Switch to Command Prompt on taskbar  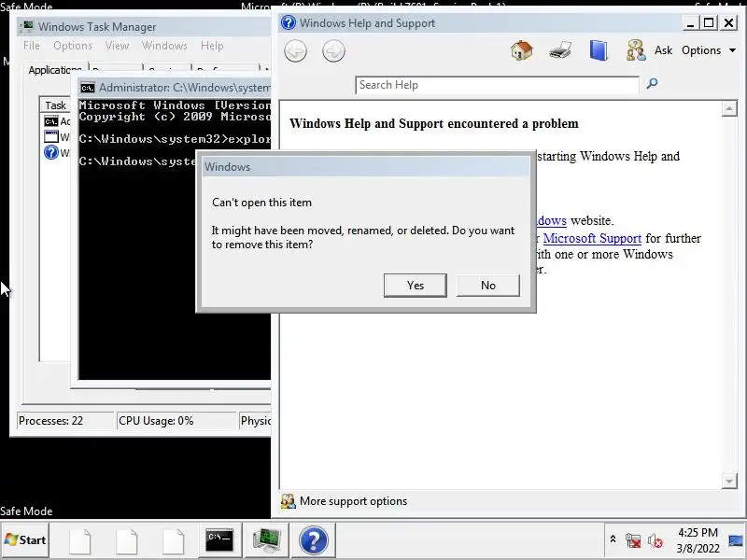point(219,540)
